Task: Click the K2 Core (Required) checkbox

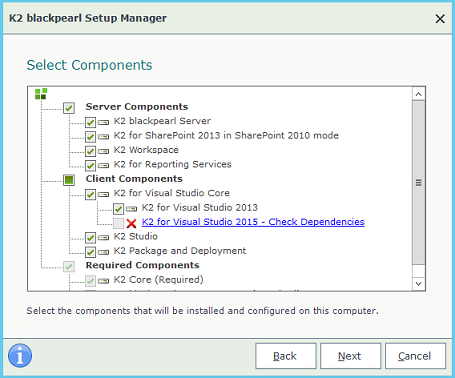Action: click(x=90, y=281)
